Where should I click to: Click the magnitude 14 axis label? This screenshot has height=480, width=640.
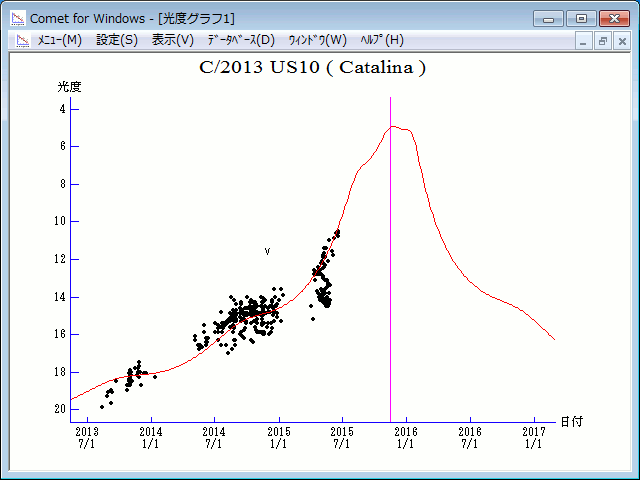point(60,297)
